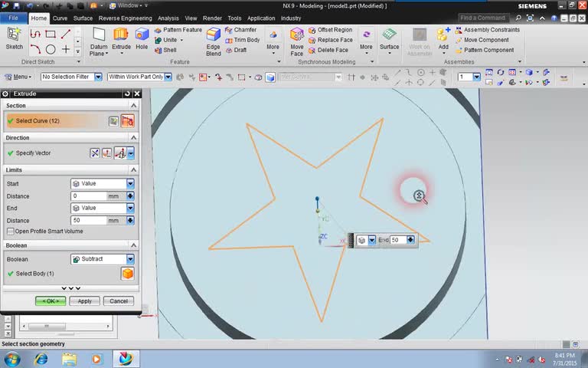This screenshot has width=588, height=368.
Task: Open the File menu
Action: (14, 18)
